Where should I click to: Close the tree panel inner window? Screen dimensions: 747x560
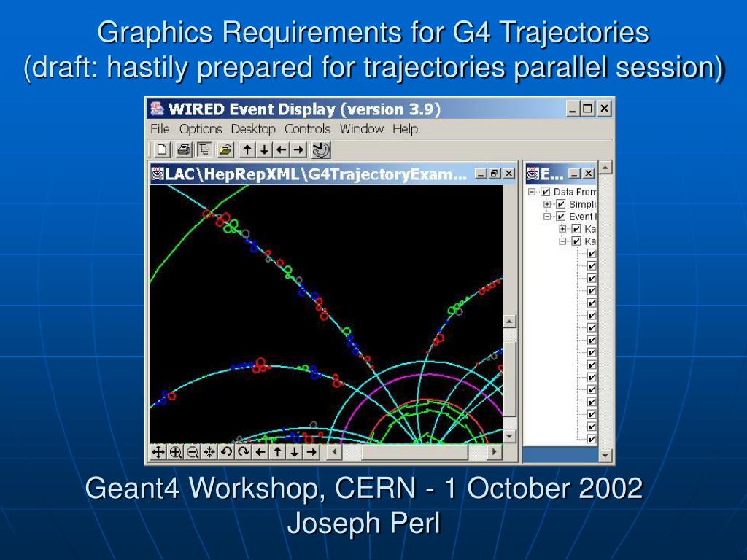click(x=589, y=174)
